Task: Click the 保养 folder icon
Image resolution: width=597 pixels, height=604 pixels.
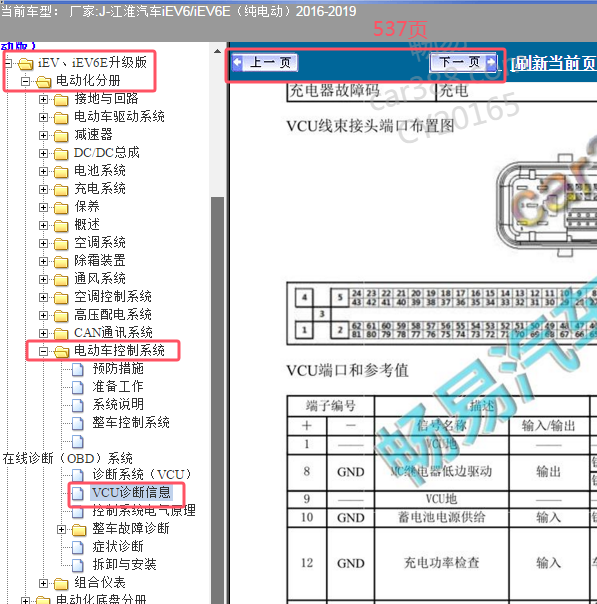Action: pos(61,208)
